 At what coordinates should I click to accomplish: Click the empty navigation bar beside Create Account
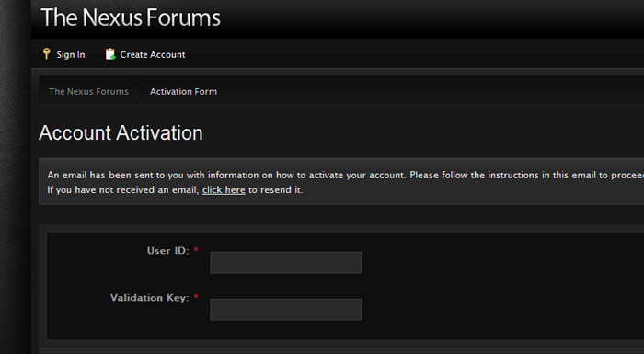(x=410, y=54)
